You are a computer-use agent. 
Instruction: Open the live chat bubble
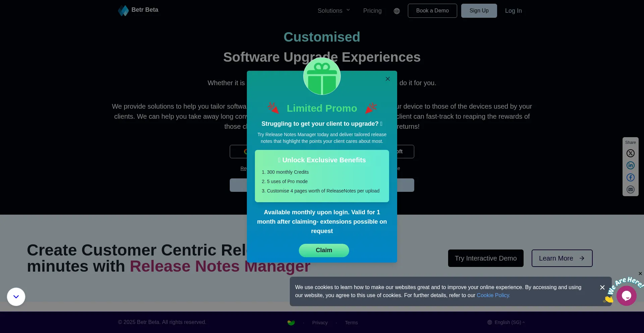[626, 295]
